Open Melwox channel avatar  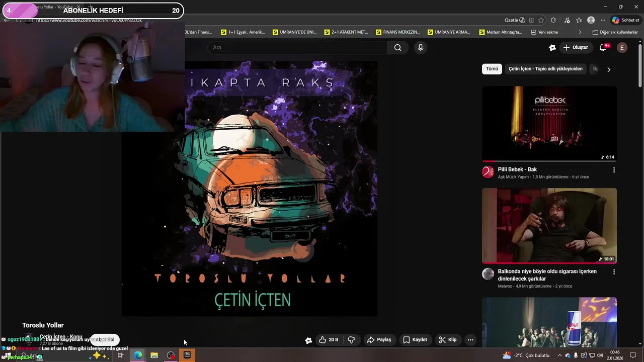coord(488,274)
